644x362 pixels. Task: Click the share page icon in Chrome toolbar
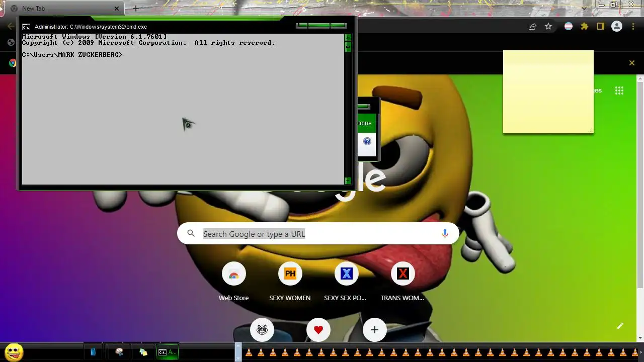tap(532, 27)
